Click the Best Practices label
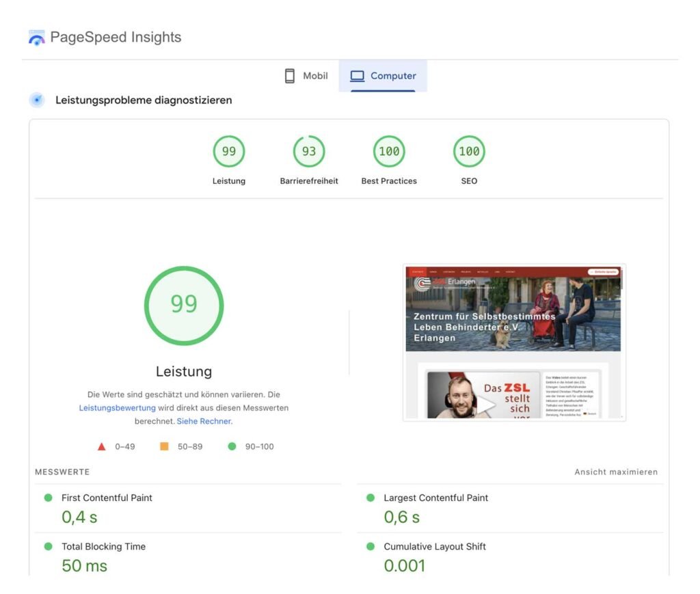Screen dimensions: 700x594 point(389,180)
